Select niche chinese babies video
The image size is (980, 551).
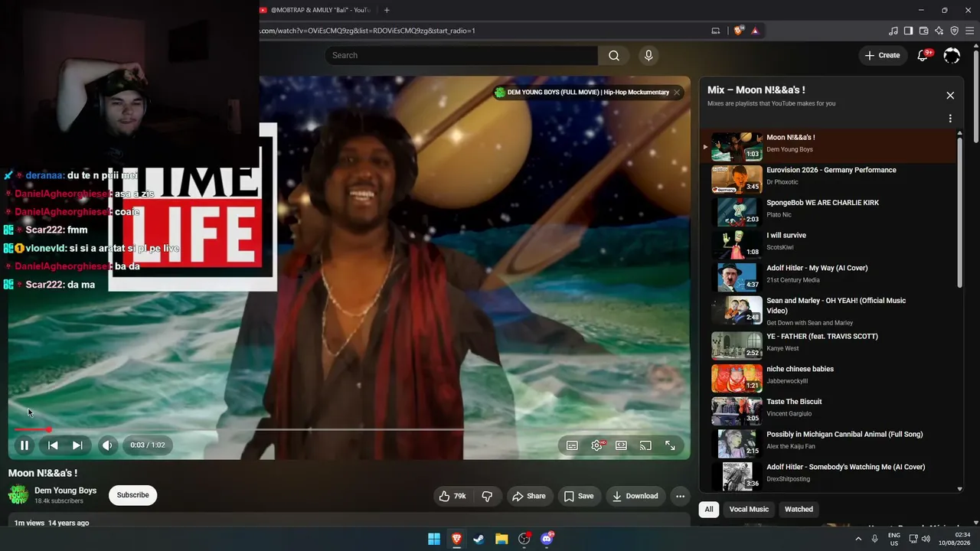pyautogui.click(x=831, y=378)
